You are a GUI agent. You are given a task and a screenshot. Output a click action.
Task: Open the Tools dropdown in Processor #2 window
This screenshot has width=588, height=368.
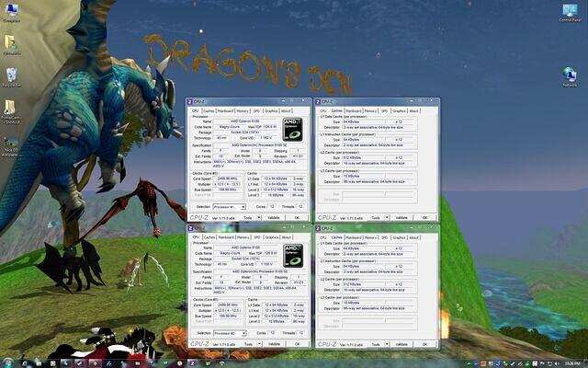tap(251, 343)
